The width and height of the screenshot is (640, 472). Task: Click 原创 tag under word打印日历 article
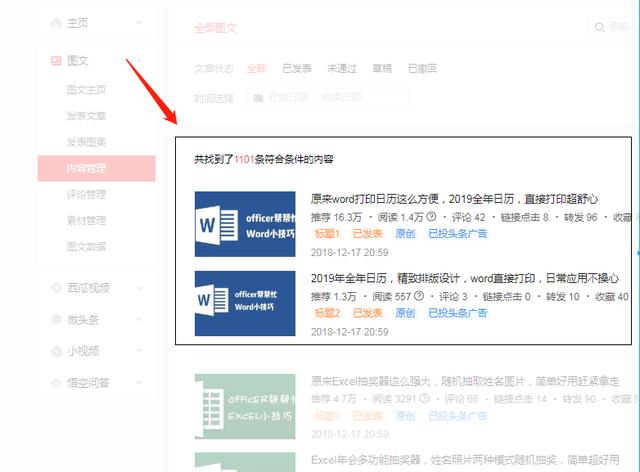405,234
